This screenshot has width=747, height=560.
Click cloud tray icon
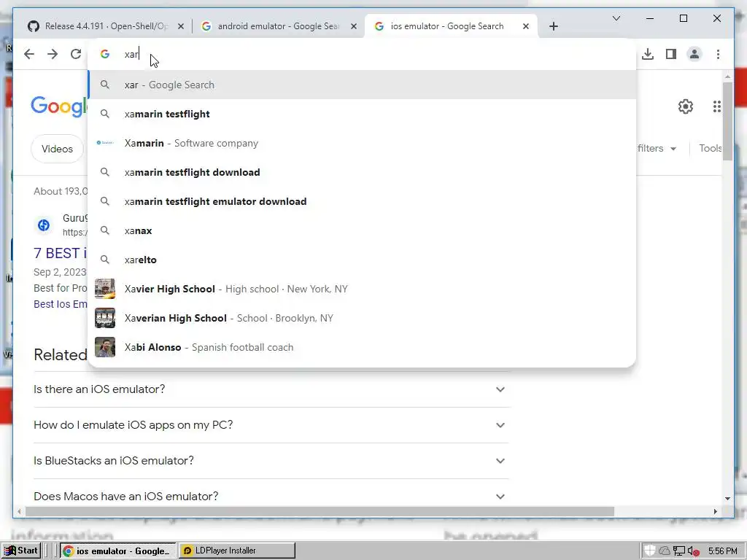coord(664,551)
